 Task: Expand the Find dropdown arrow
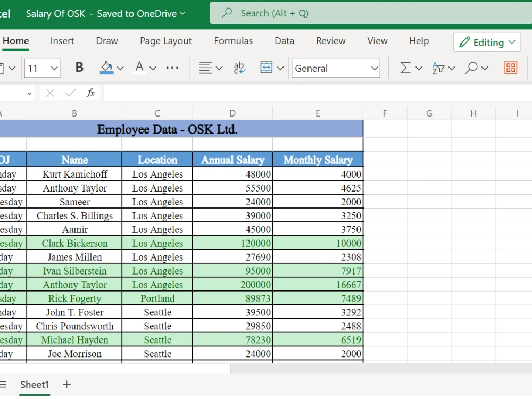pos(485,68)
